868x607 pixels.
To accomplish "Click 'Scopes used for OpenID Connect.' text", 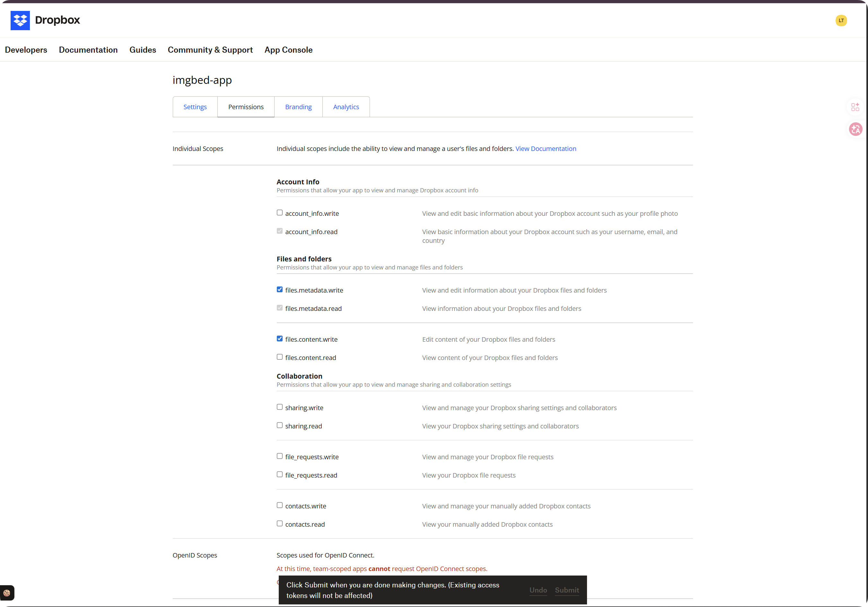I will click(326, 556).
